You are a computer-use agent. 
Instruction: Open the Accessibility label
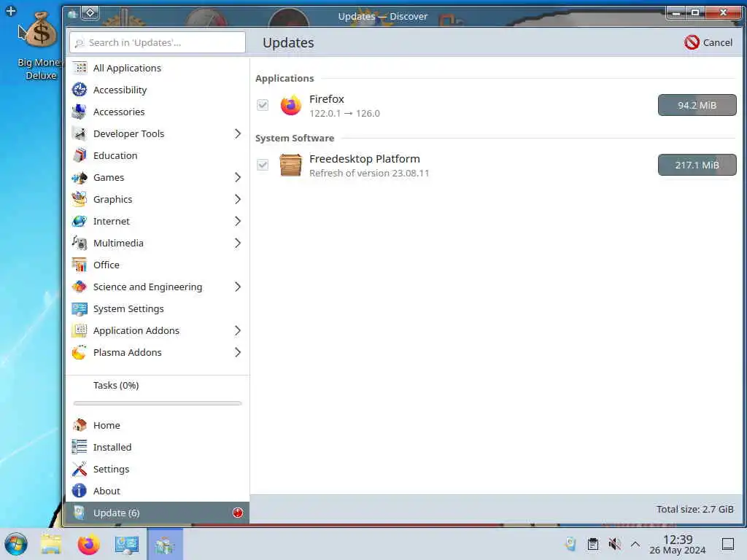click(x=120, y=90)
